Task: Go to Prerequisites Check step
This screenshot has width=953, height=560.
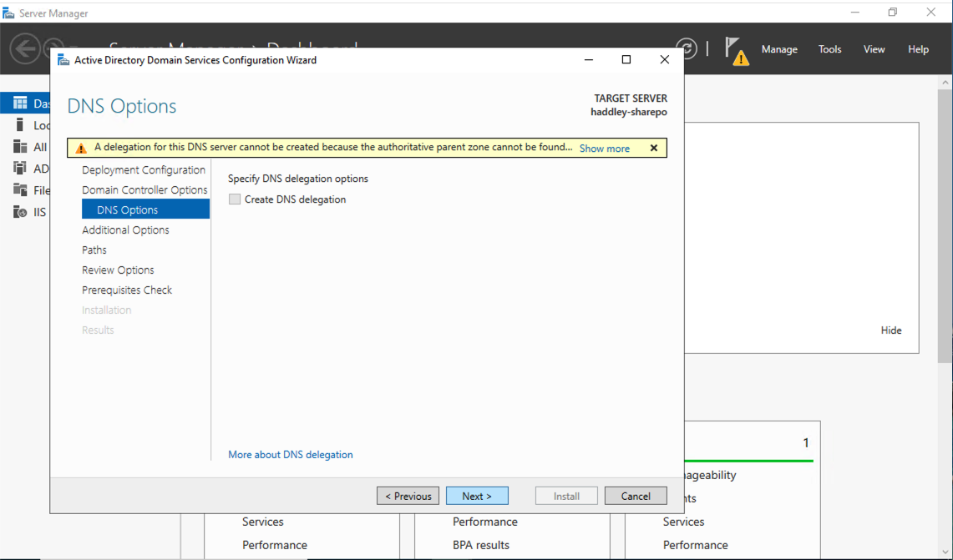Action: click(127, 290)
